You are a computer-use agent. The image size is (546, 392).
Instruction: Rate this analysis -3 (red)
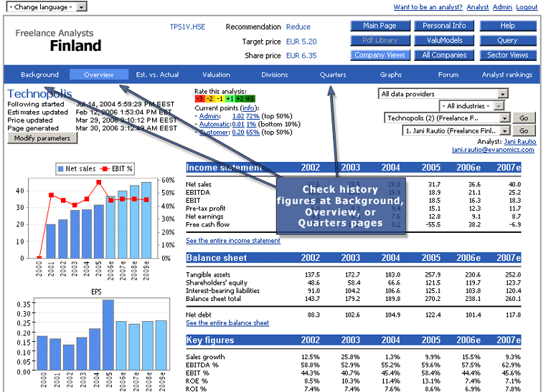199,99
